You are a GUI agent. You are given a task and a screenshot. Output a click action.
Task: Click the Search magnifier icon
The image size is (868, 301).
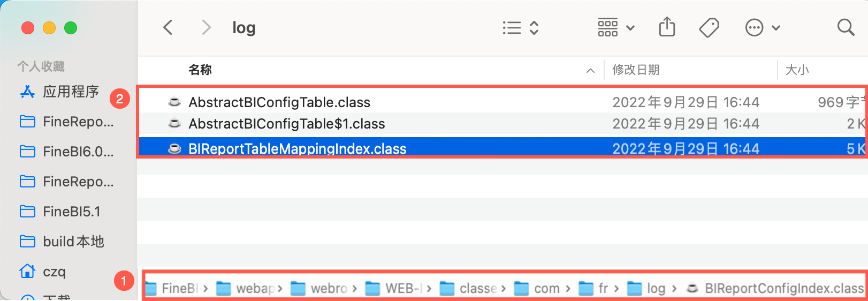point(846,27)
